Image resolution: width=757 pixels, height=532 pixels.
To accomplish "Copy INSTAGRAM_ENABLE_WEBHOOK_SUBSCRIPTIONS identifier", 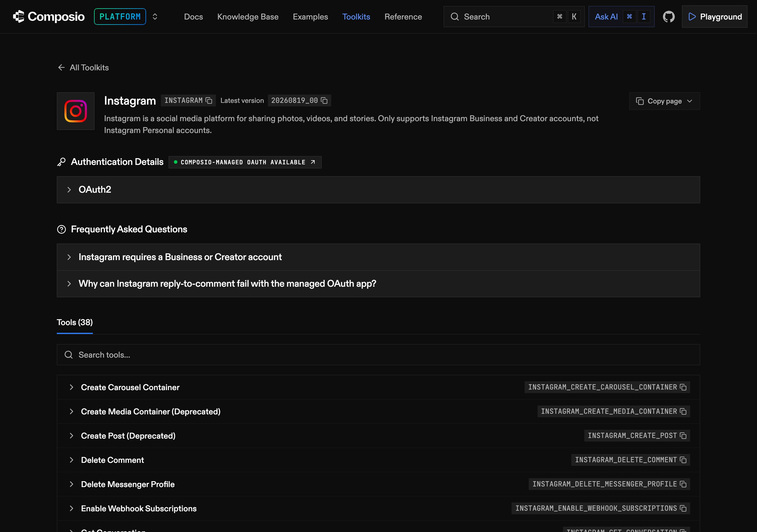I will click(683, 508).
